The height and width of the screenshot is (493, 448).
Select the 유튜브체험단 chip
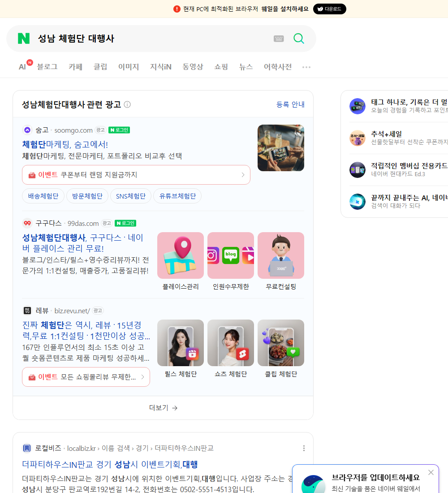click(x=177, y=196)
